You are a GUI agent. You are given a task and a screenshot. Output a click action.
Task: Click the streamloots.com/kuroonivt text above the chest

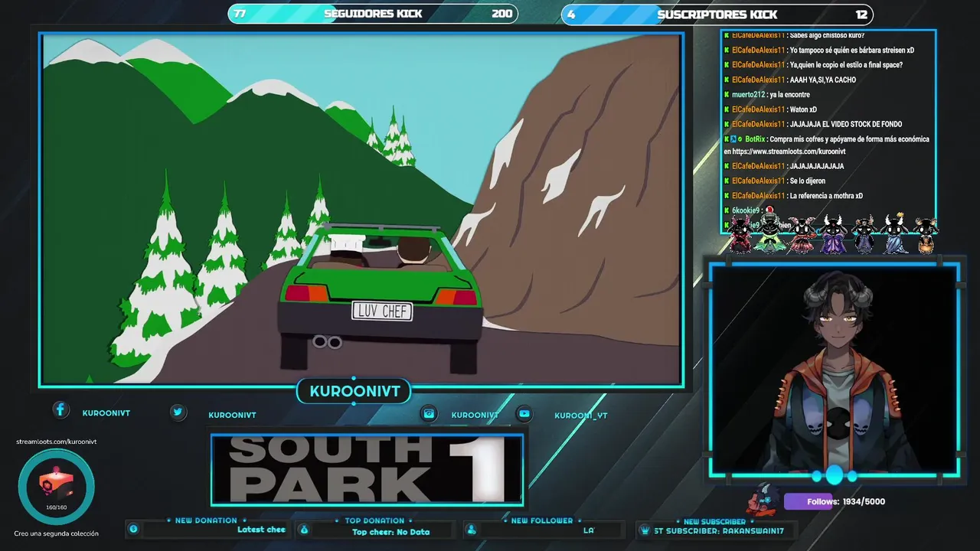point(57,442)
